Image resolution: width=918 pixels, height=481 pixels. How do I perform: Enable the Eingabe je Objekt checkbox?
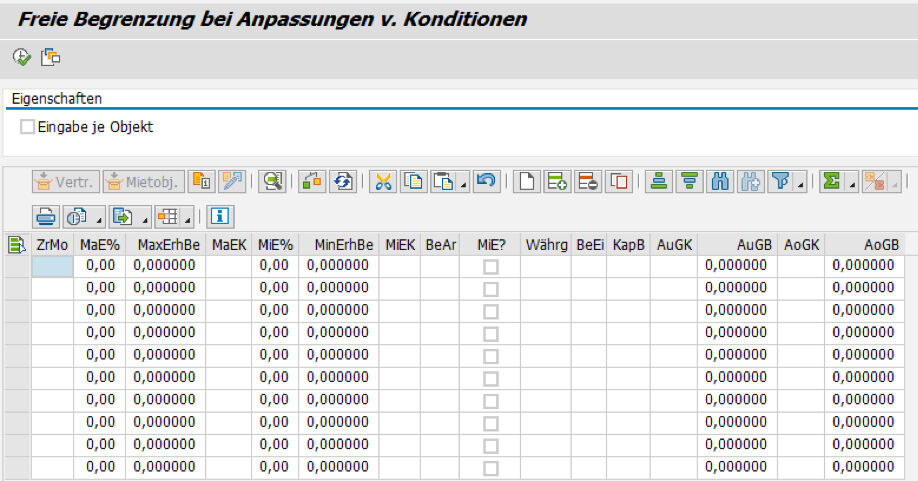pyautogui.click(x=27, y=127)
